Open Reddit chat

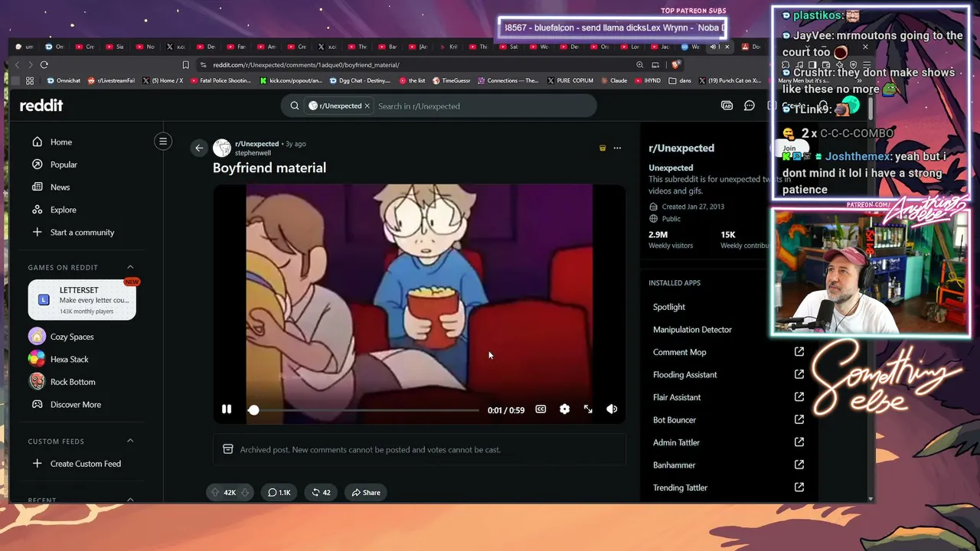point(750,106)
